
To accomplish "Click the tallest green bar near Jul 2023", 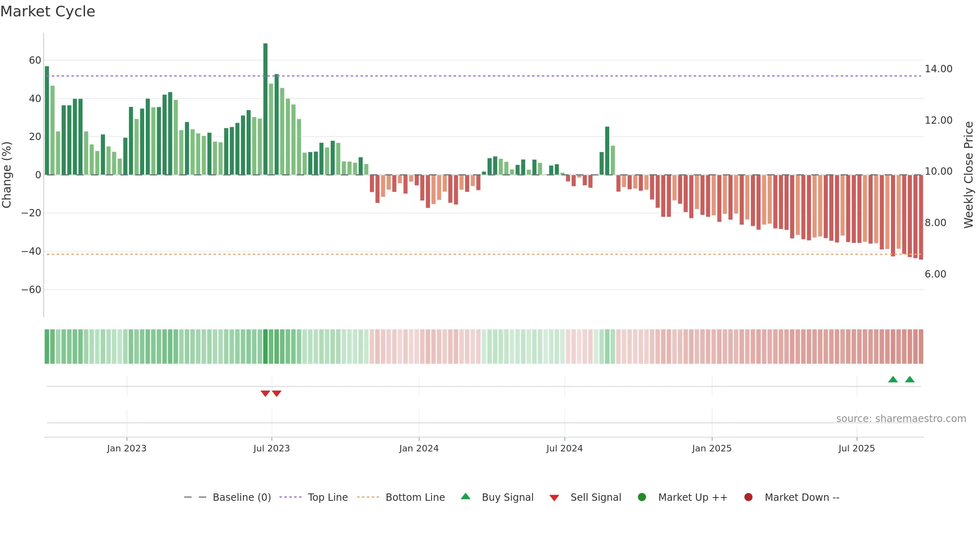I will pos(265,109).
